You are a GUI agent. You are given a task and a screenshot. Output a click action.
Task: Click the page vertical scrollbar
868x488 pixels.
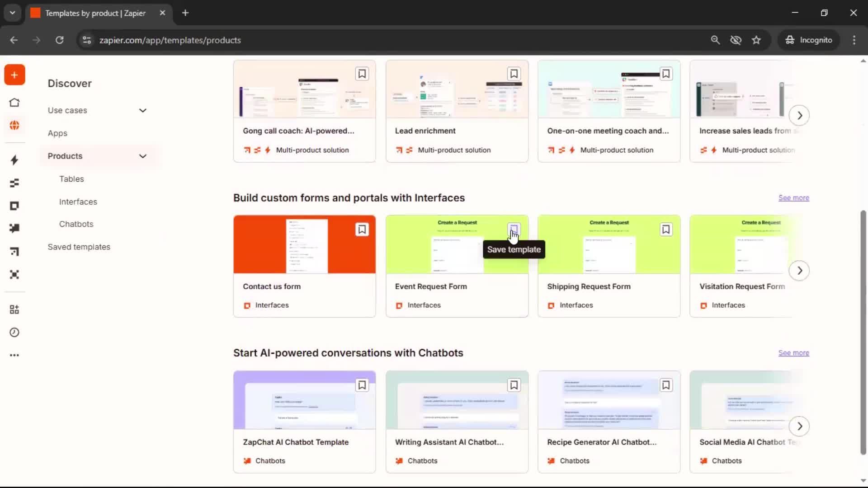pos(863,332)
